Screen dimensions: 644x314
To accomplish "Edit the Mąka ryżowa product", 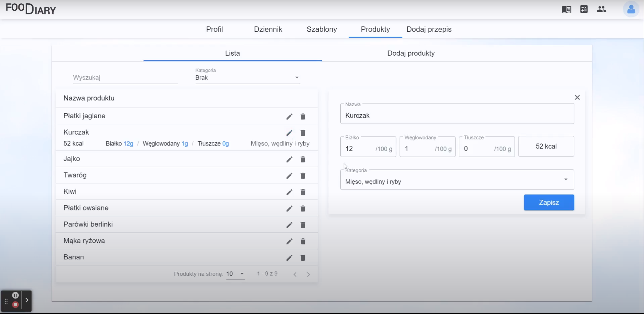I will 289,241.
